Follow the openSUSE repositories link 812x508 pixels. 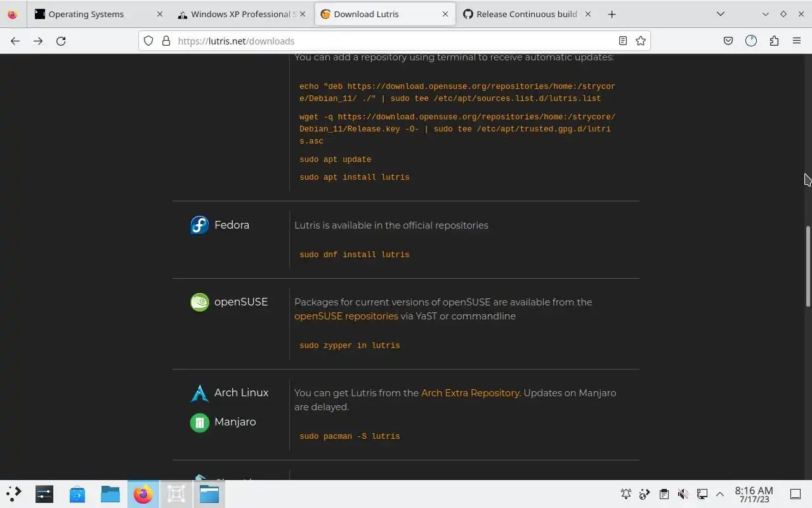(346, 316)
